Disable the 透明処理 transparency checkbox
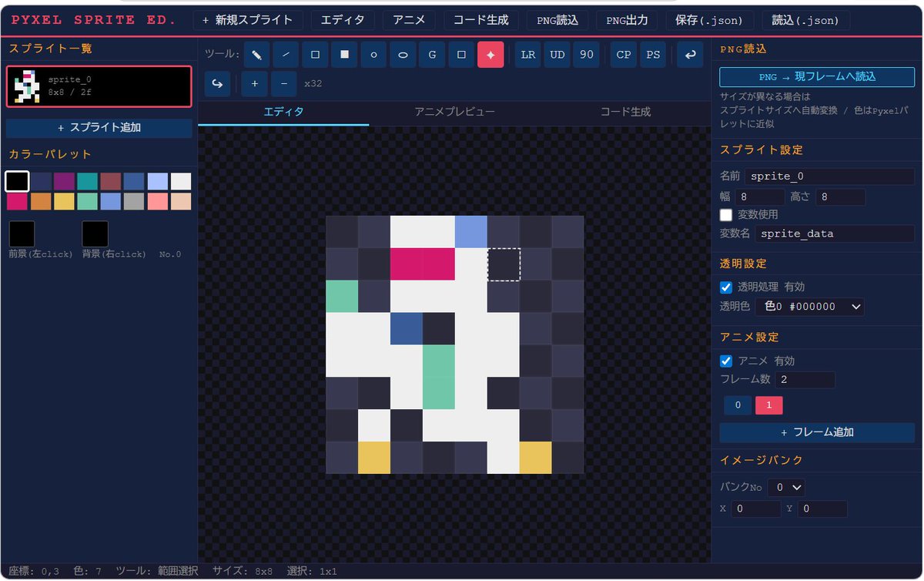Screen dimensions: 924x581 click(x=725, y=287)
